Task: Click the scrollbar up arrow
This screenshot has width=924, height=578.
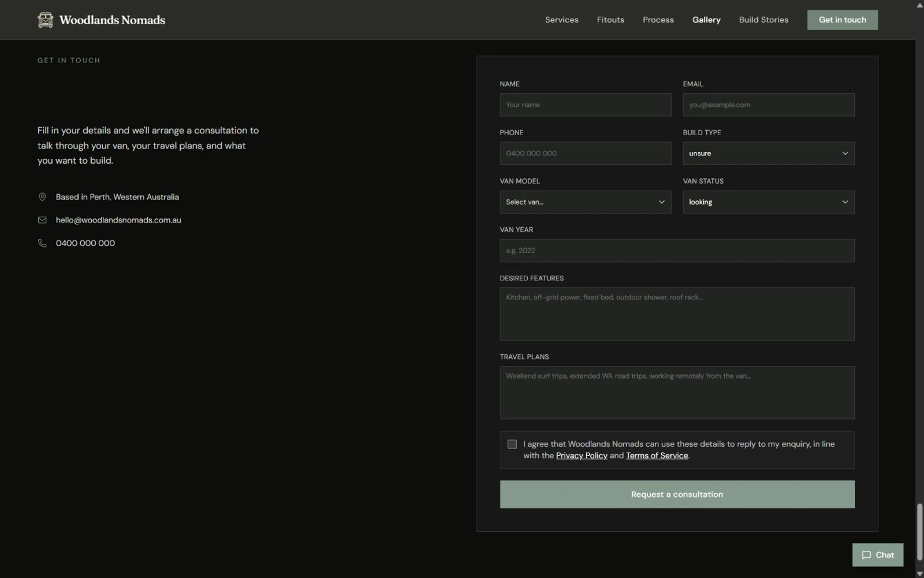Action: (919, 5)
